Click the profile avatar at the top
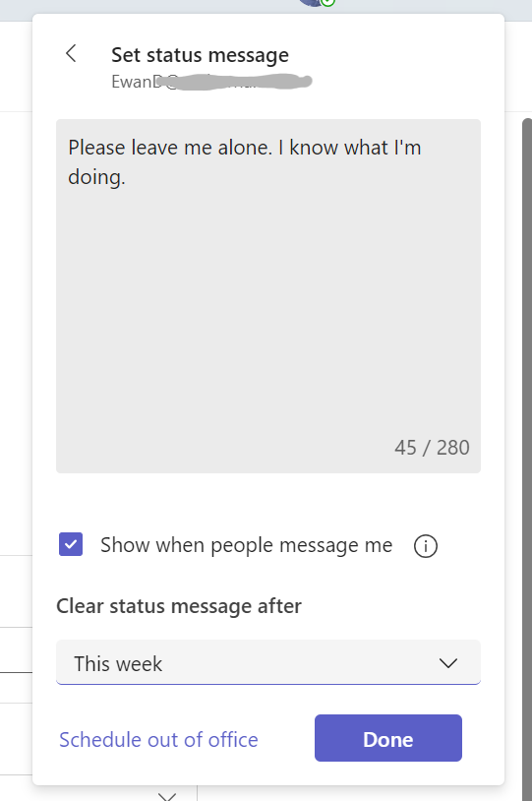 click(x=313, y=3)
